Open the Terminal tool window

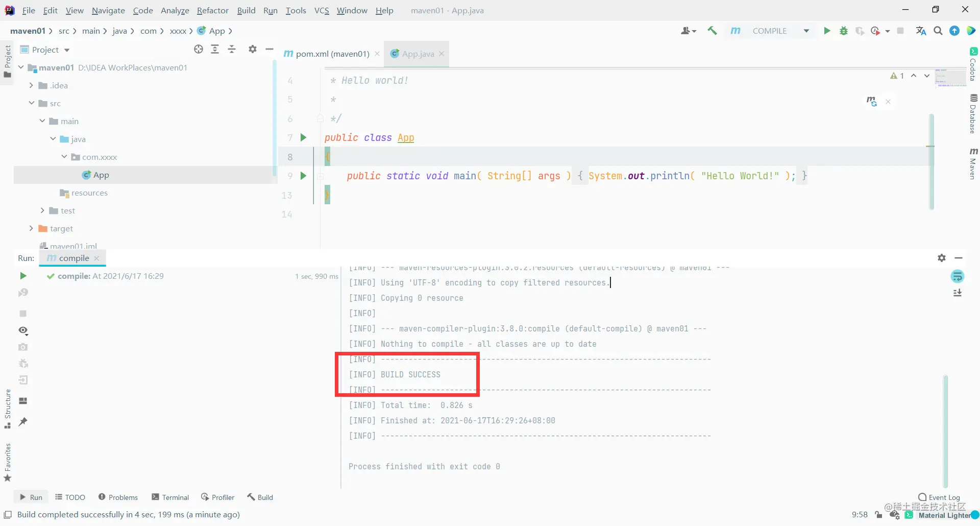(x=170, y=497)
